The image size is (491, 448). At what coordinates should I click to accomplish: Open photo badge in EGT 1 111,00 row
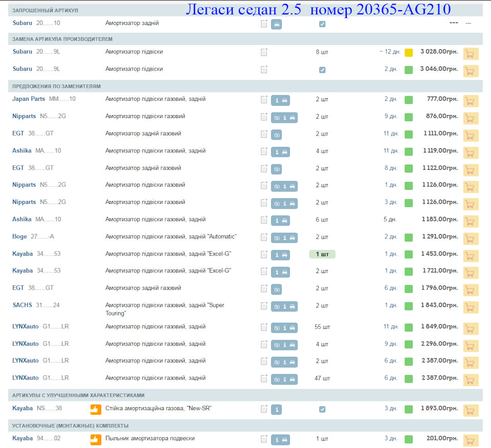tap(276, 135)
